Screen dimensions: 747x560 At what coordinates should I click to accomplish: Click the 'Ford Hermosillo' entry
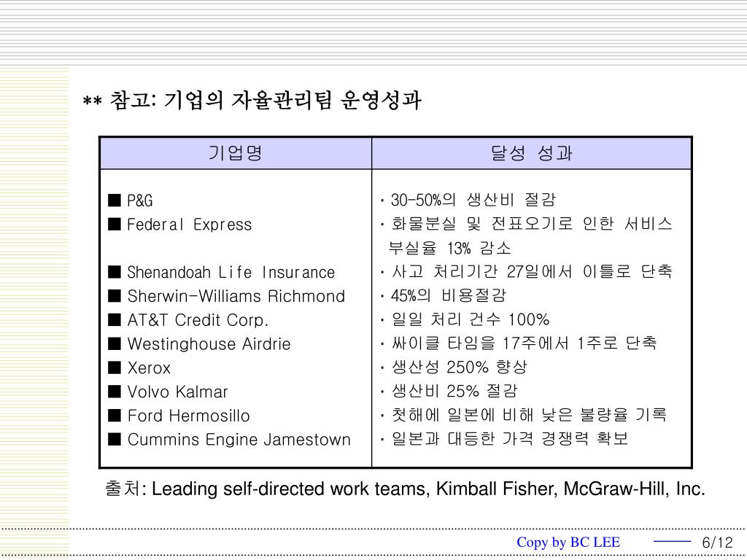[189, 416]
